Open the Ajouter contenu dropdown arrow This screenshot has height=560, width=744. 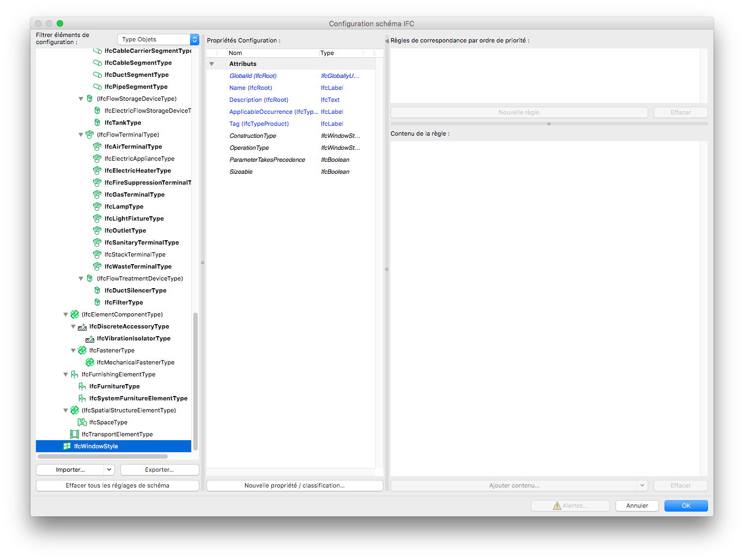[x=642, y=485]
